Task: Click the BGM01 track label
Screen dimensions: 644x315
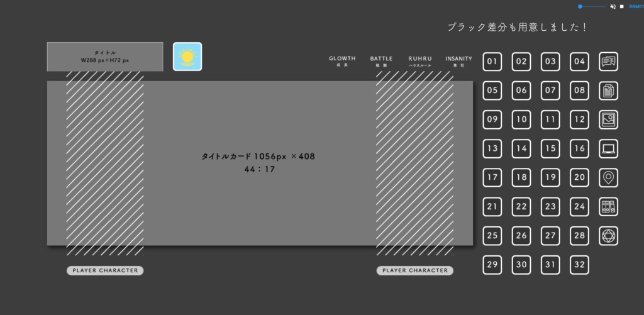Action: tap(636, 6)
